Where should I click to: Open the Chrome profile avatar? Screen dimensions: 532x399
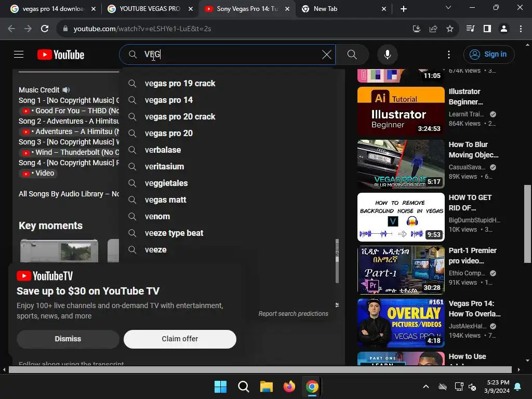(504, 29)
